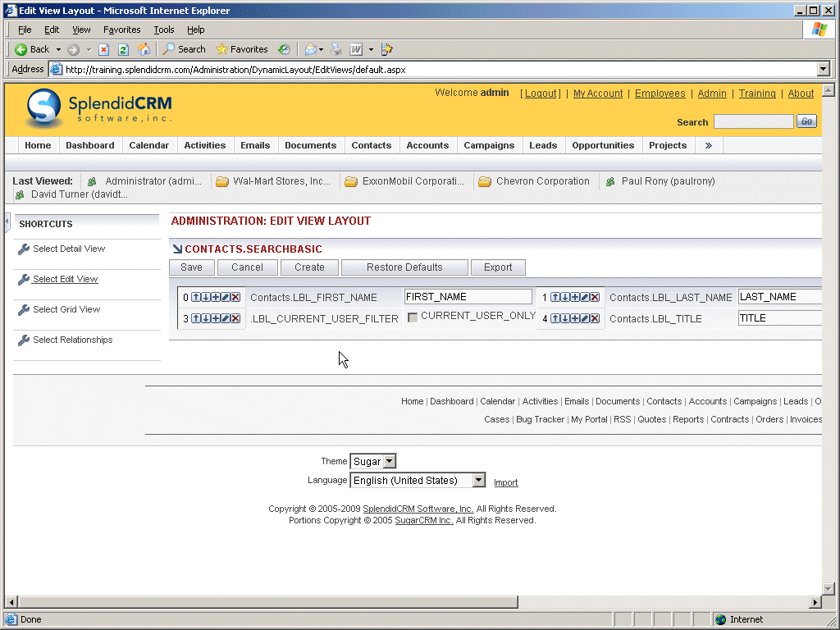Screen dimensions: 840x630
Task: Insert a field at the TITLE row
Action: coord(575,318)
